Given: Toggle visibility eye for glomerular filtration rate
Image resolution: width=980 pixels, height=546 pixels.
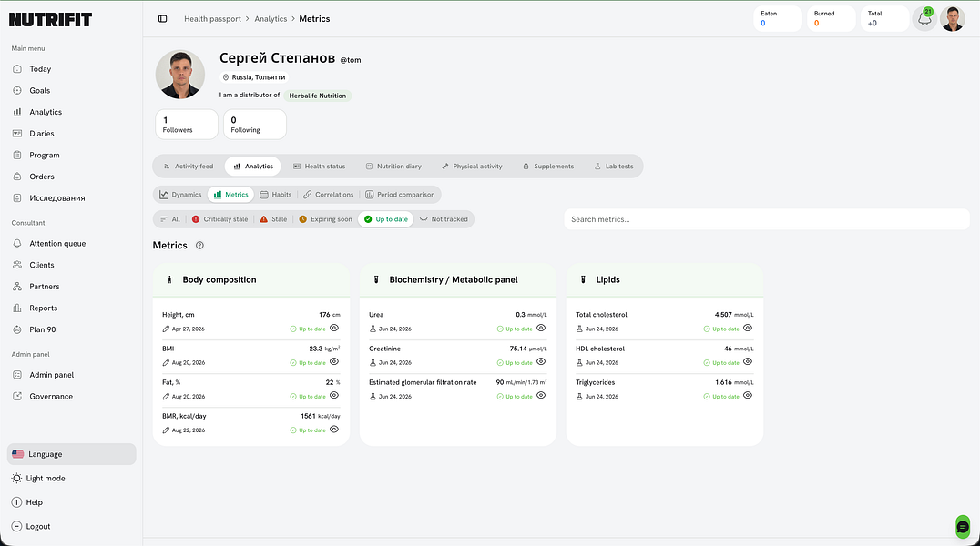Looking at the screenshot, I should [x=541, y=396].
